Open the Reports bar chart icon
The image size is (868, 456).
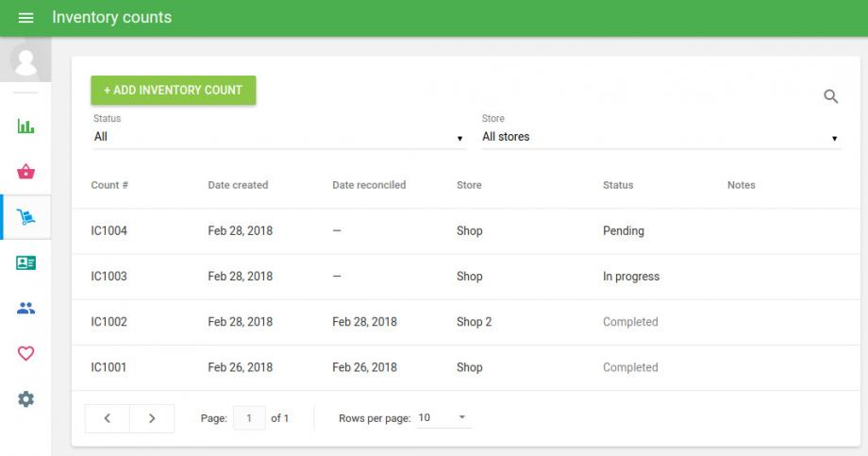[x=25, y=127]
